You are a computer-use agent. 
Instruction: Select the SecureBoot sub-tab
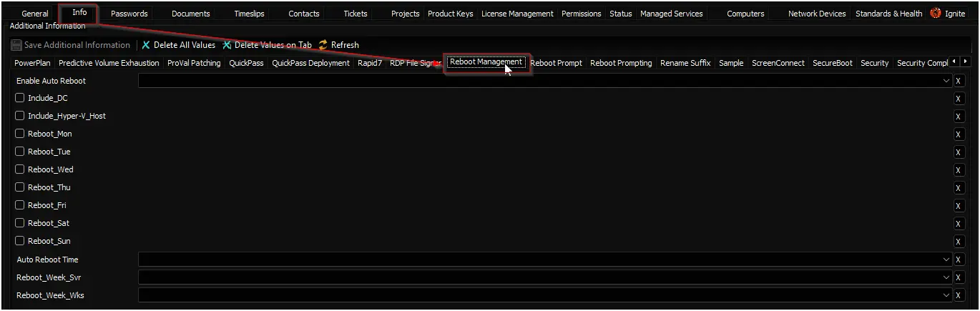[833, 63]
